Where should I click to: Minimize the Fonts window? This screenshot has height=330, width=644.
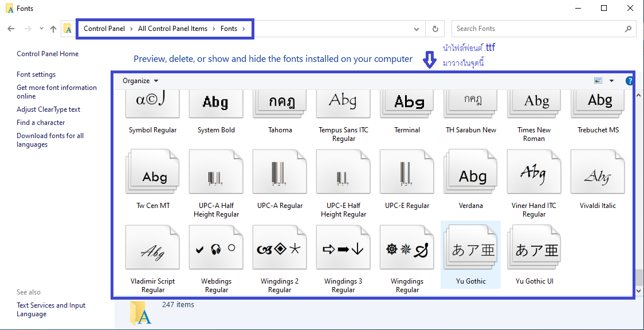pyautogui.click(x=578, y=8)
